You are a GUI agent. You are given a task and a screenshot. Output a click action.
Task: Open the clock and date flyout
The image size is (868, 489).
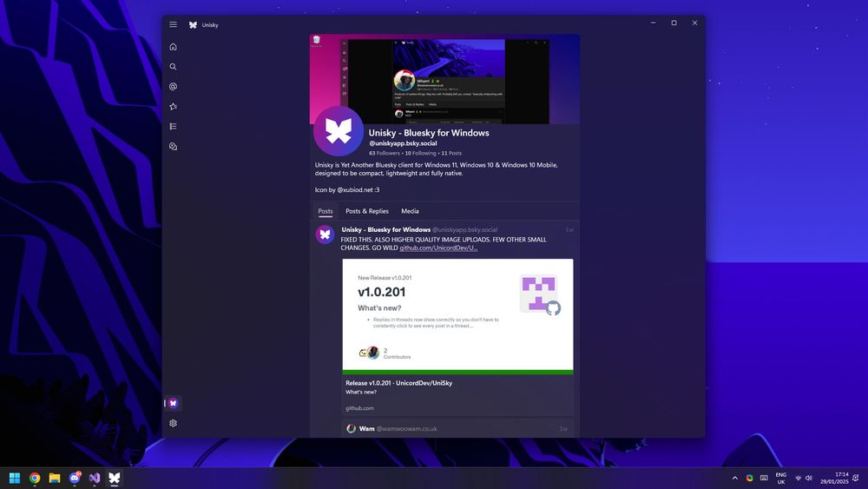[834, 478]
